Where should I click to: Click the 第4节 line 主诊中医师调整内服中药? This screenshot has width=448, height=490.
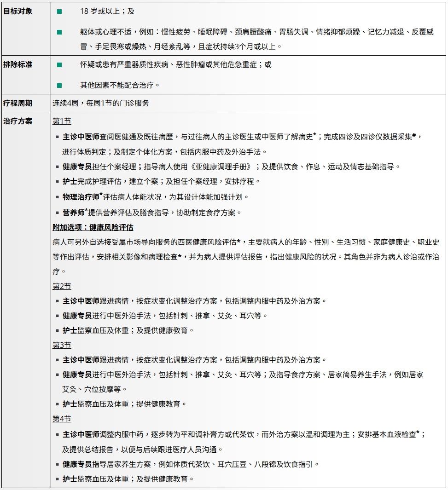click(244, 434)
